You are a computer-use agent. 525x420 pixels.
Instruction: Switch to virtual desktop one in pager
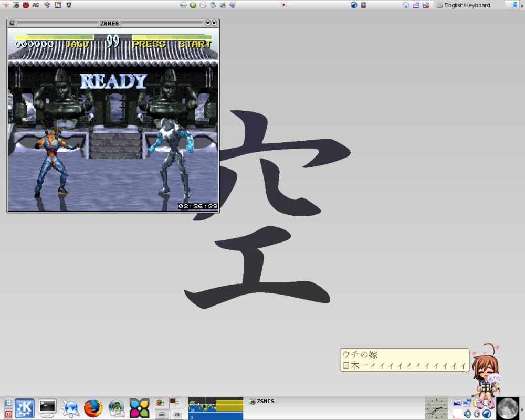[162, 402]
